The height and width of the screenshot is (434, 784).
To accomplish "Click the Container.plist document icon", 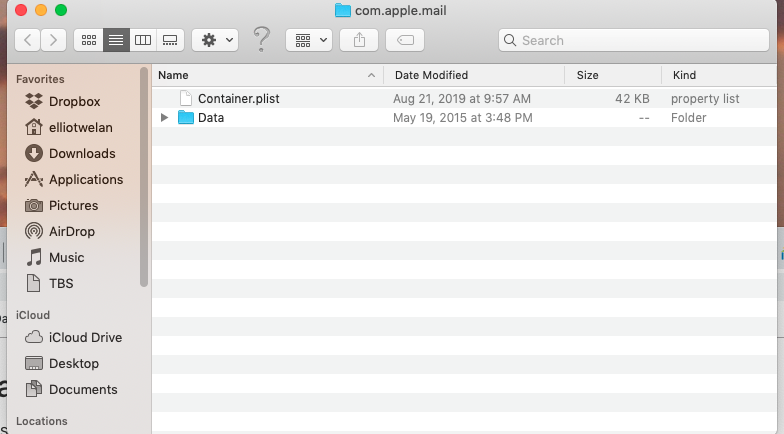I will [186, 98].
